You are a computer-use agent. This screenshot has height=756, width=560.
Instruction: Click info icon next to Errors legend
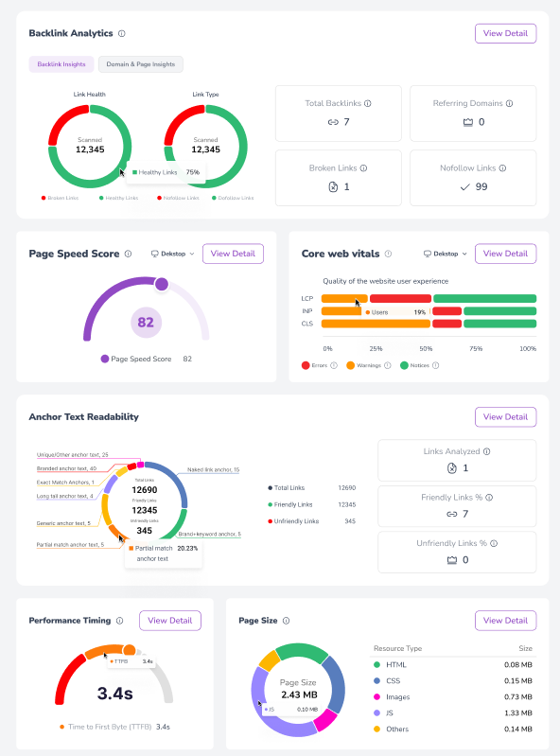[334, 365]
